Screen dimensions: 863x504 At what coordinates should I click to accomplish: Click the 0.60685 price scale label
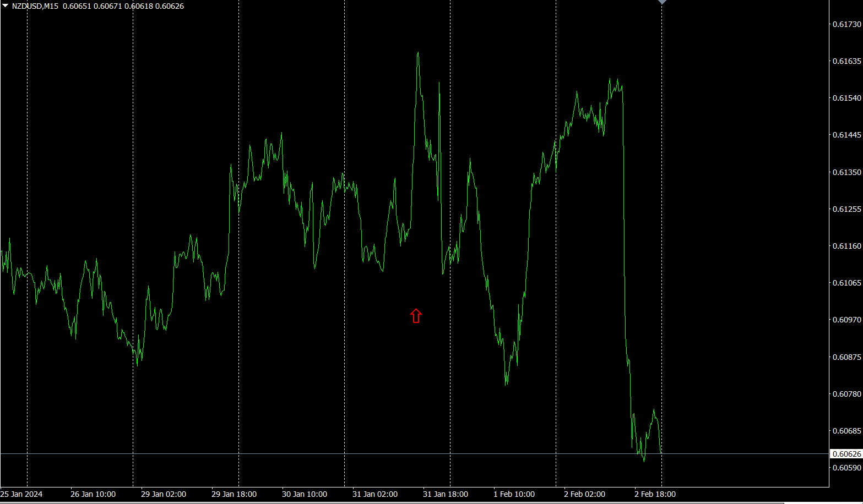coord(846,431)
